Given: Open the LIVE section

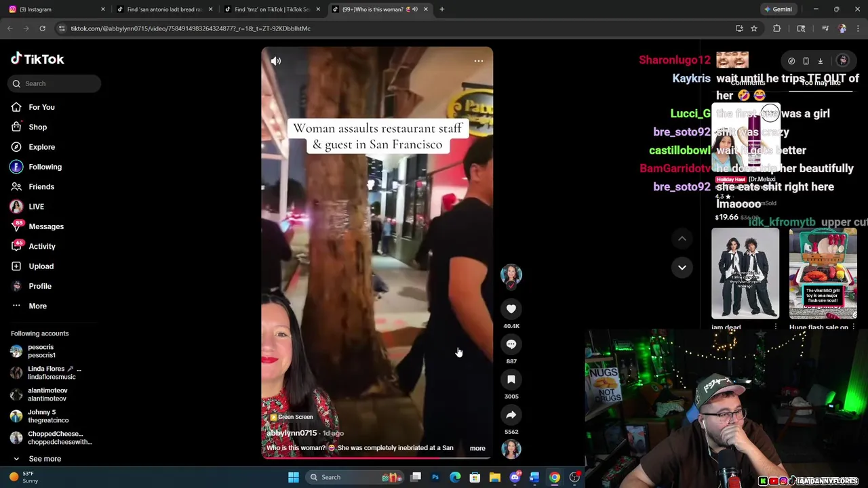Looking at the screenshot, I should coord(36,206).
